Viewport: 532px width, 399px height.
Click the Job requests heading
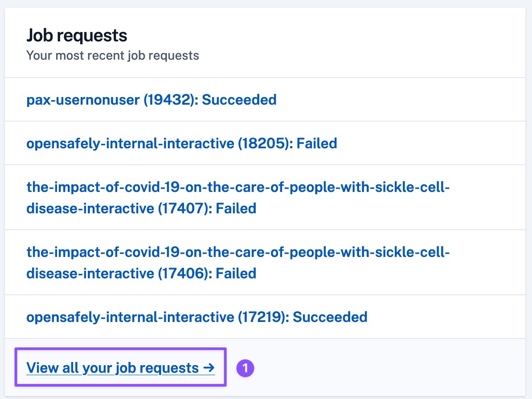pyautogui.click(x=77, y=35)
